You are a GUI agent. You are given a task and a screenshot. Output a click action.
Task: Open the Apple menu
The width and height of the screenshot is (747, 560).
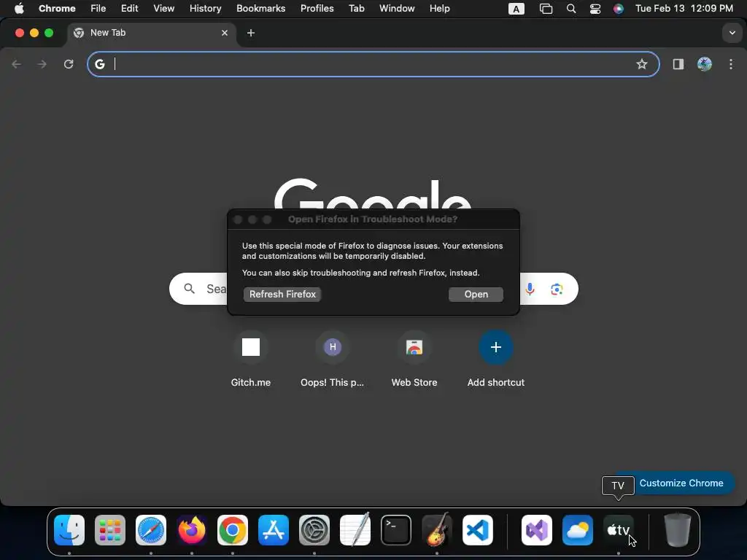[18, 9]
